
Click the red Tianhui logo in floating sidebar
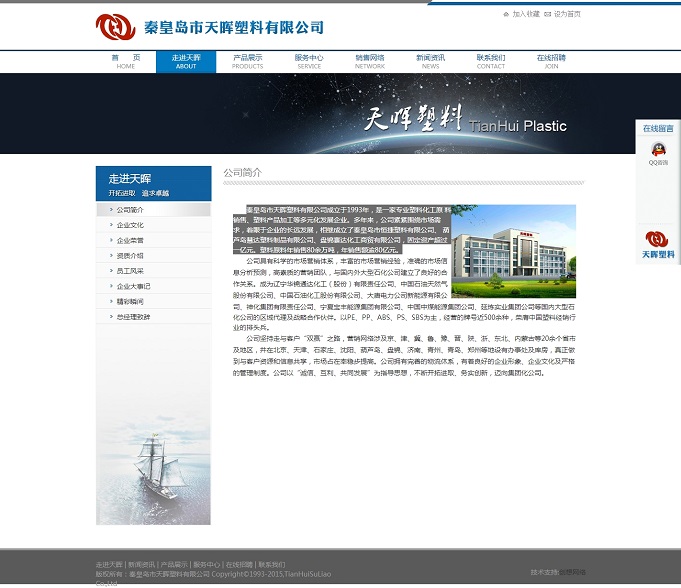[x=657, y=240]
